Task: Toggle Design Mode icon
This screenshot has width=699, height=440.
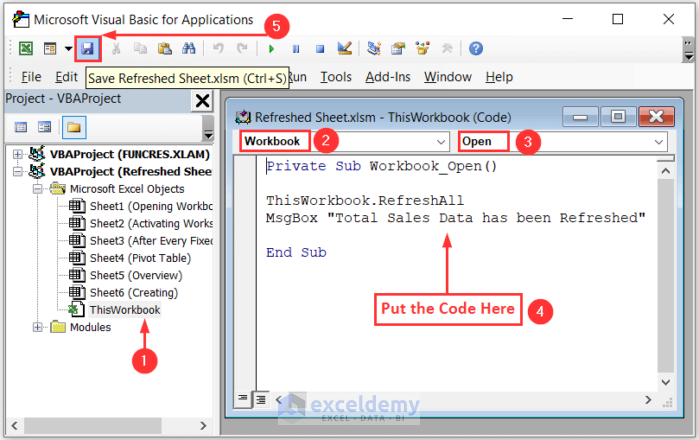Action: (x=345, y=48)
